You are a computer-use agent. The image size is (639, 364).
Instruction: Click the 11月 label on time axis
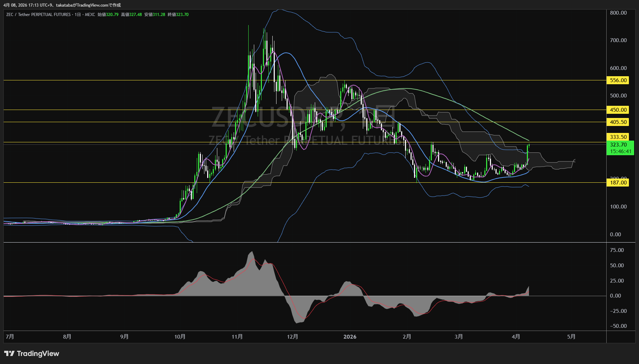click(x=237, y=337)
